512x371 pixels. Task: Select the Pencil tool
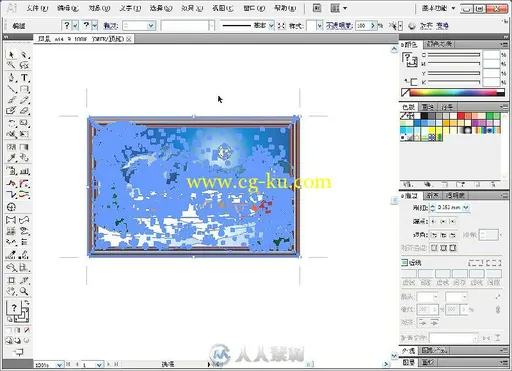24,100
